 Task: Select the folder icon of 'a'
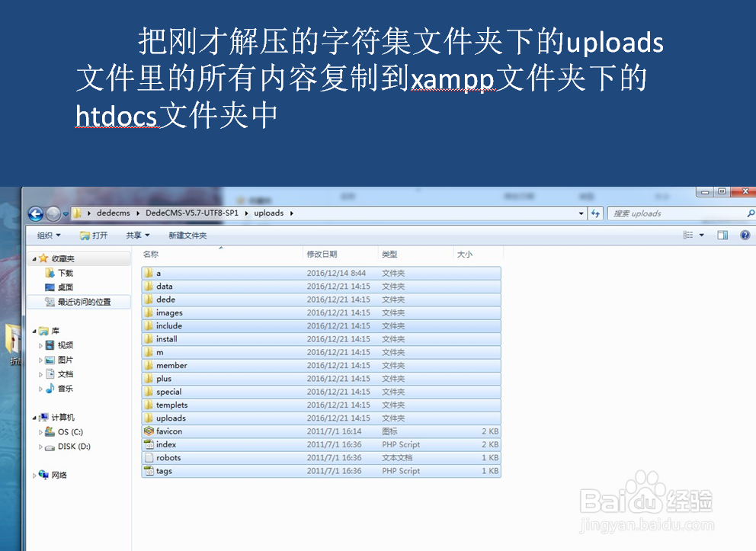(149, 273)
